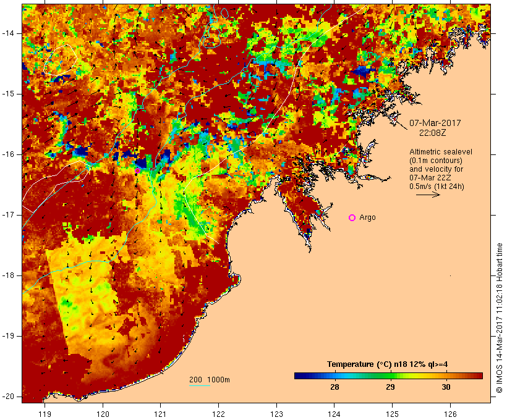507x420 pixels.
Task: Click longitude label '123'
Action: [276, 414]
